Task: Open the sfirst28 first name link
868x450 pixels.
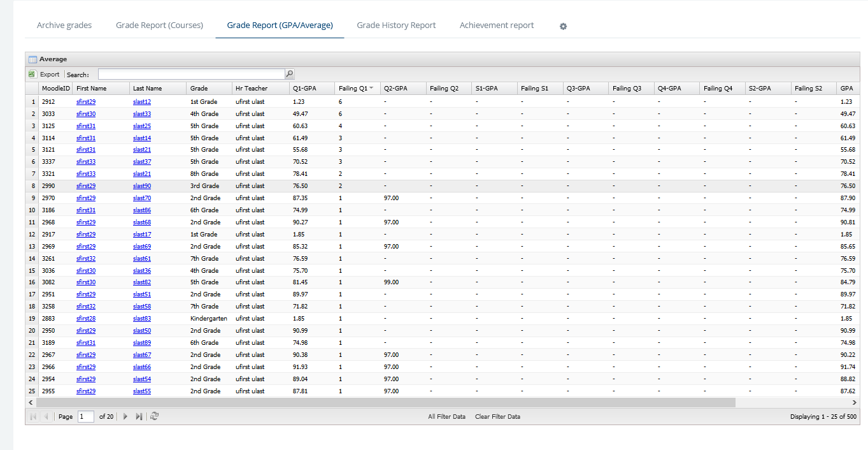Action: click(86, 319)
